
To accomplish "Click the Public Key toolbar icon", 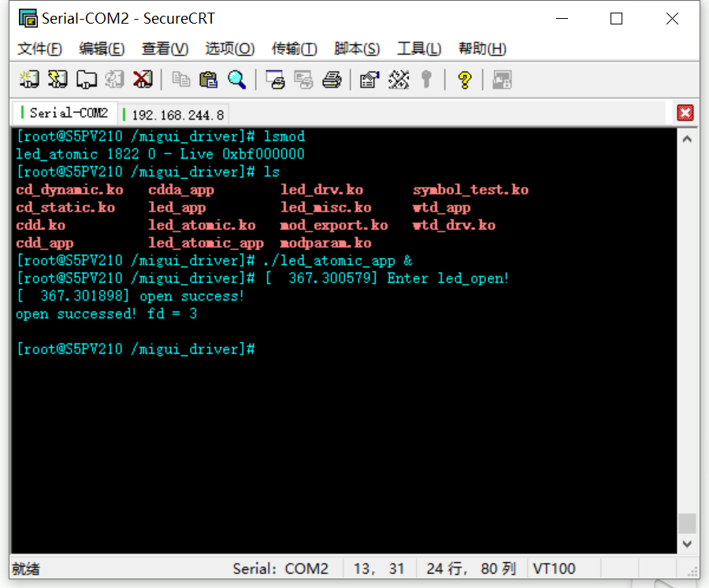I will (x=426, y=80).
